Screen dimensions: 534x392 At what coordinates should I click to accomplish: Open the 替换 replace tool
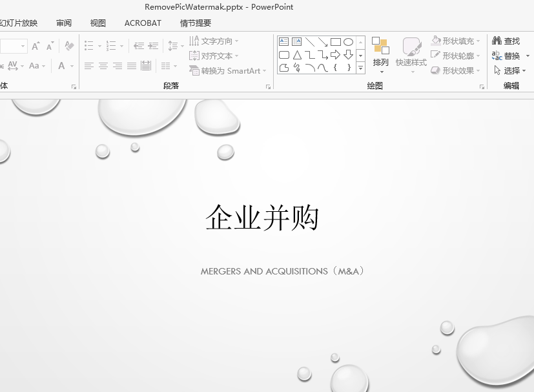[x=506, y=56]
